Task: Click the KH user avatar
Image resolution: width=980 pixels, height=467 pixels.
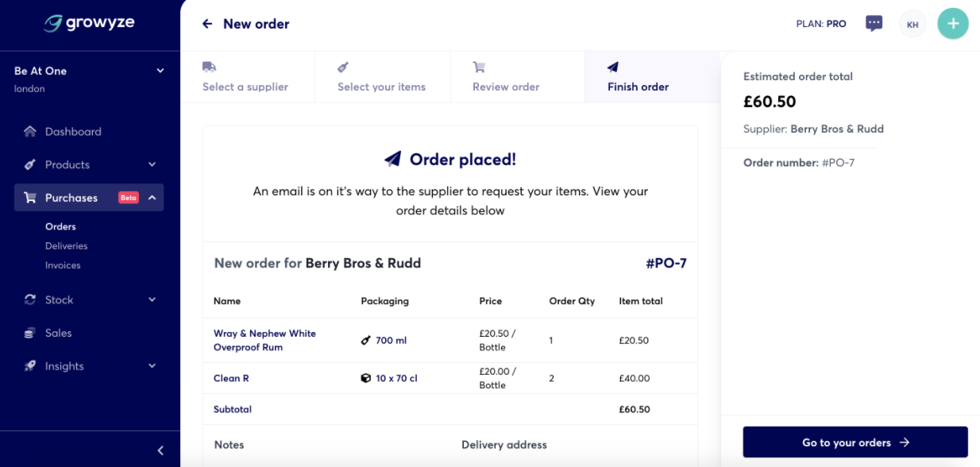Action: 912,25
